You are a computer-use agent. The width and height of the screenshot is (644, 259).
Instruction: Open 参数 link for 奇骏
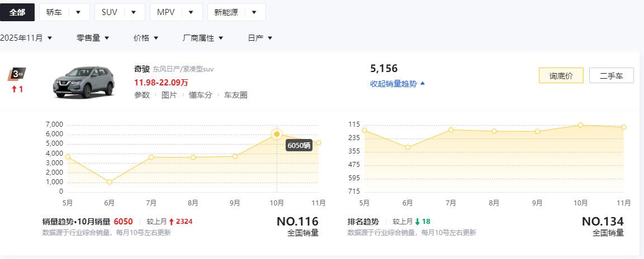tap(141, 95)
